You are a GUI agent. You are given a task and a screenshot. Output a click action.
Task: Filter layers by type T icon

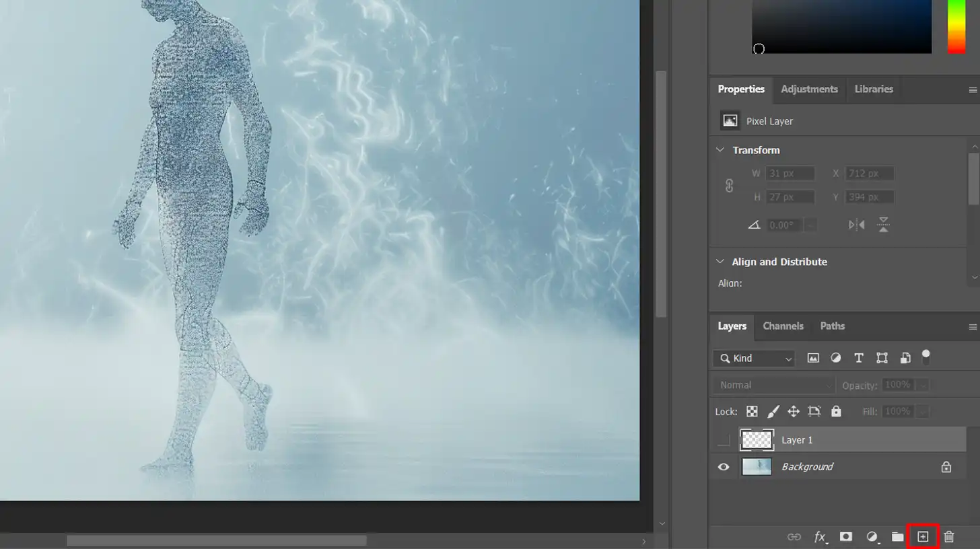859,359
